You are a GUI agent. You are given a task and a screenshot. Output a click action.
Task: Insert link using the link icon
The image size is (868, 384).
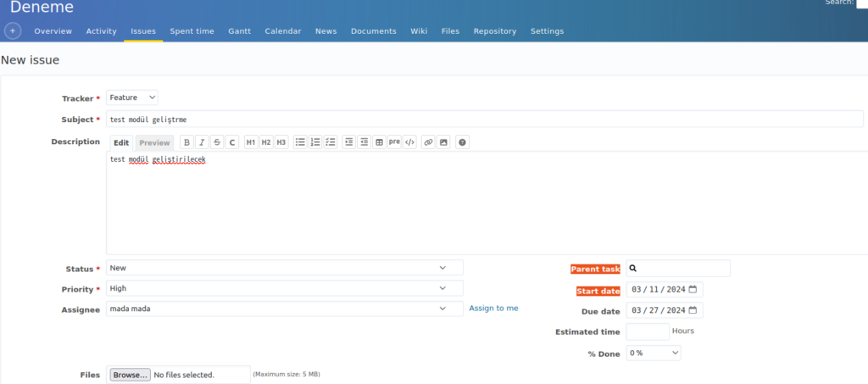[x=428, y=142]
